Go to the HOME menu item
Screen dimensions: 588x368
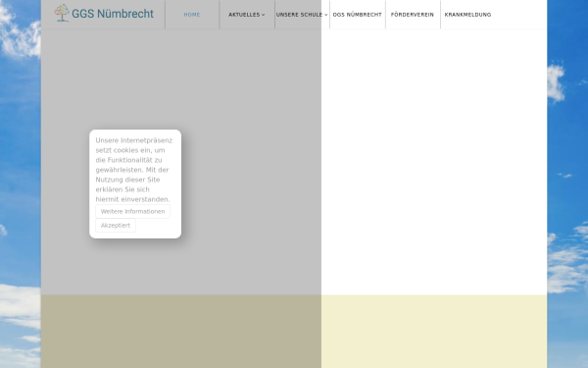(192, 15)
